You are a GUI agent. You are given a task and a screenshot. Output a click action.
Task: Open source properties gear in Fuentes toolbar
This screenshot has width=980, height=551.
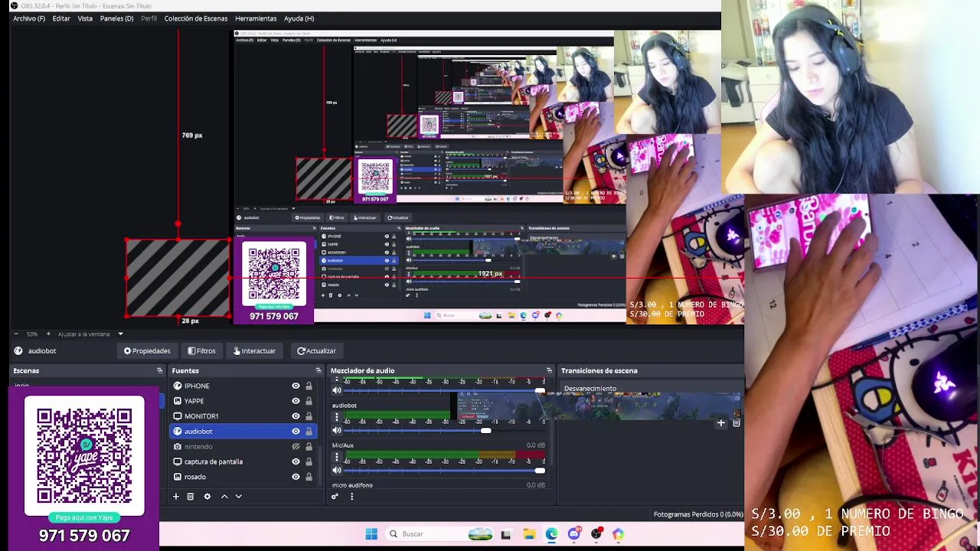[x=207, y=497]
